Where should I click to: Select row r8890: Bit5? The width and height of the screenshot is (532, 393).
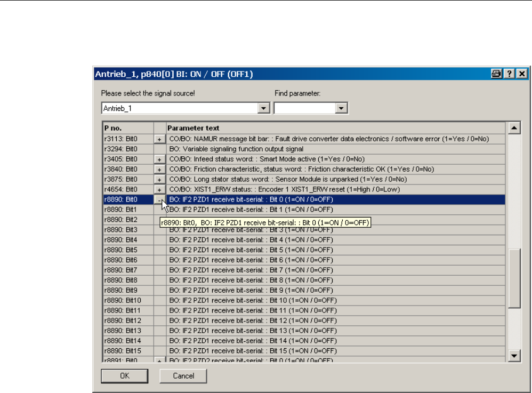coord(304,250)
